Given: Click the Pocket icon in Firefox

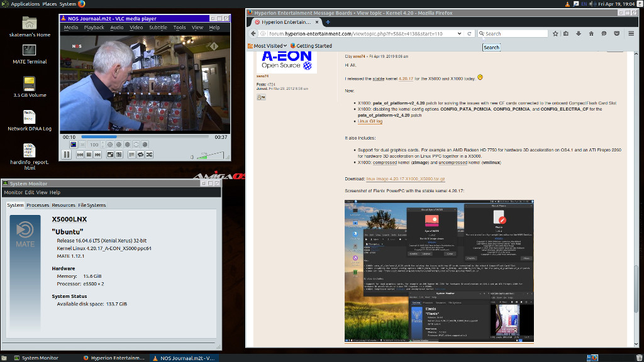Looking at the screenshot, I should pos(617,34).
